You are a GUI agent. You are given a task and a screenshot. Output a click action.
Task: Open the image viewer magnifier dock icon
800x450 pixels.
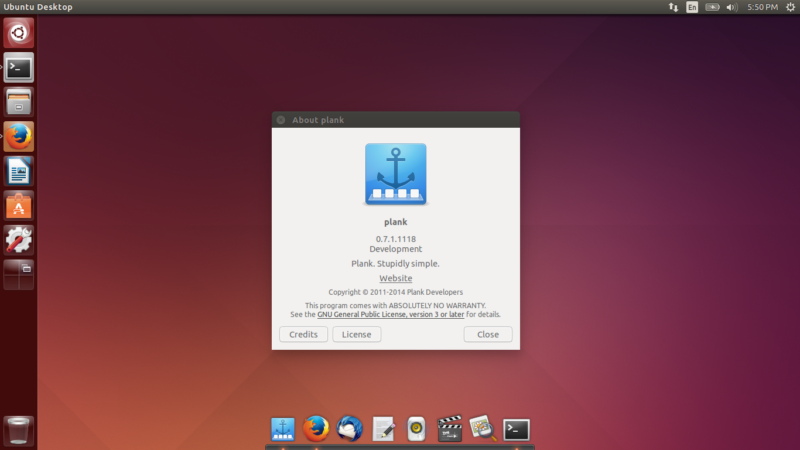pyautogui.click(x=483, y=429)
